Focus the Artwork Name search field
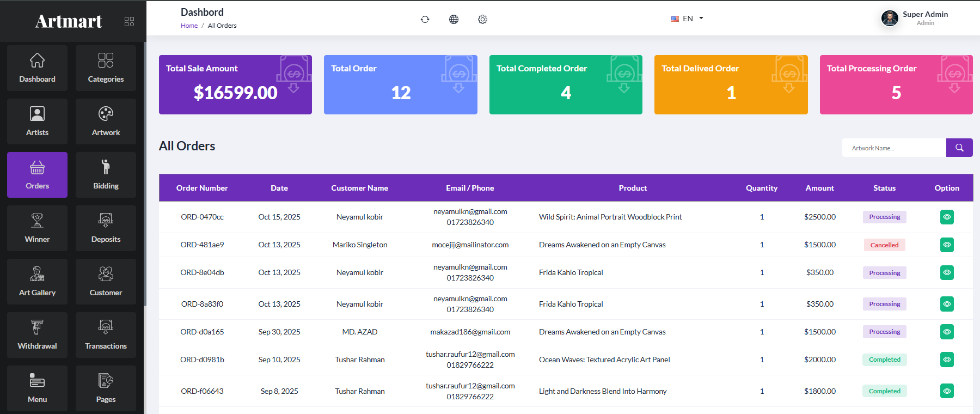Screen dimensions: 980x414 pos(894,148)
